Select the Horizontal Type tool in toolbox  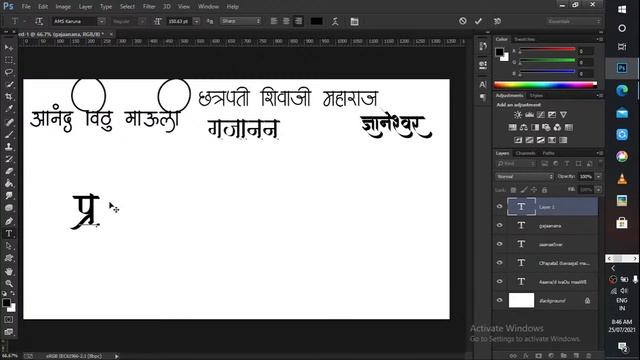[9, 233]
